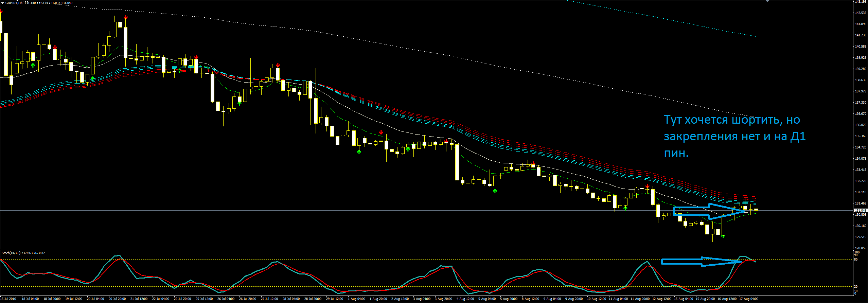Click the 12 Aug 12:00 time label

[x=662, y=299]
